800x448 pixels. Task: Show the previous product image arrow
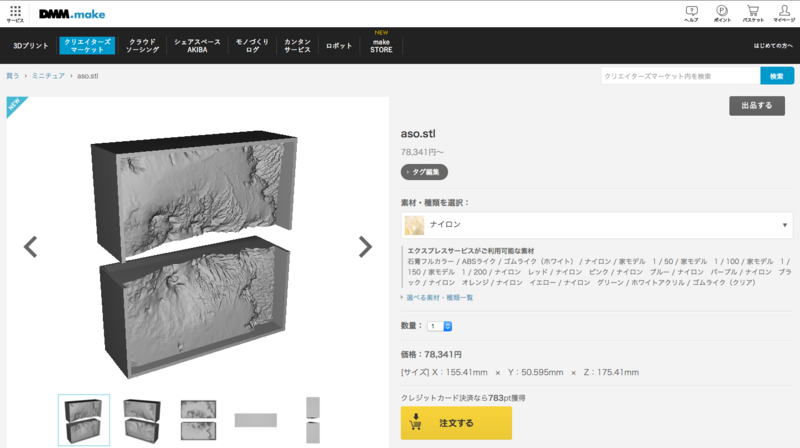[31, 247]
